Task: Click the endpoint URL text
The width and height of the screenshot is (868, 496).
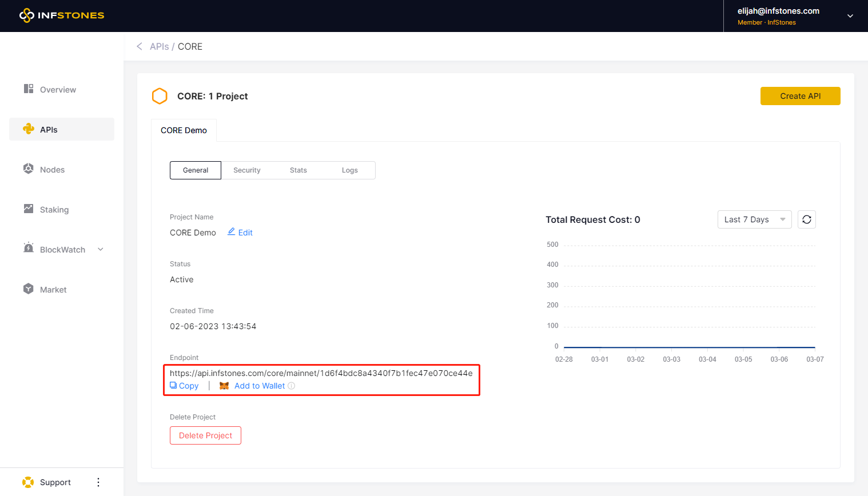Action: [x=321, y=373]
